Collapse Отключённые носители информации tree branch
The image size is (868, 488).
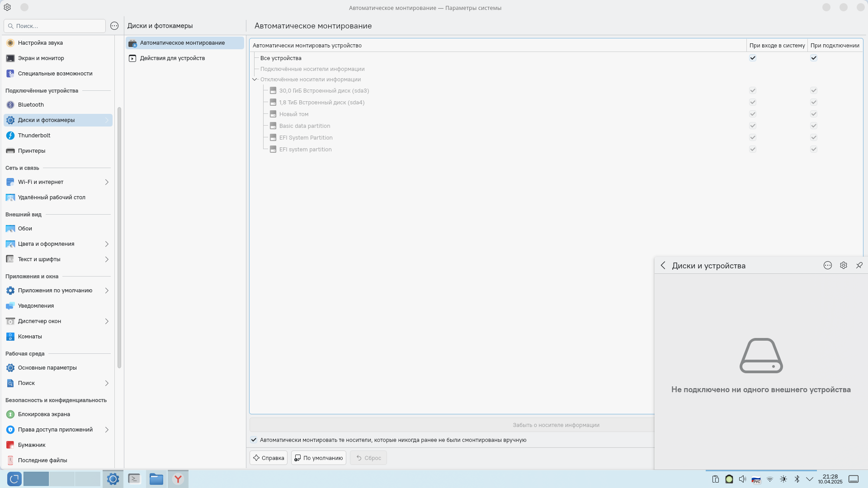pyautogui.click(x=255, y=80)
